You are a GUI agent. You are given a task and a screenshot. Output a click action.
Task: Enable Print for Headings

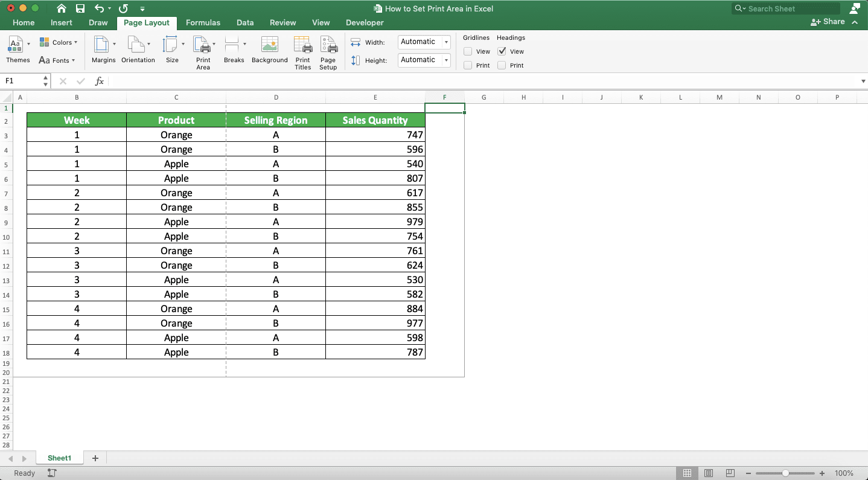(502, 65)
